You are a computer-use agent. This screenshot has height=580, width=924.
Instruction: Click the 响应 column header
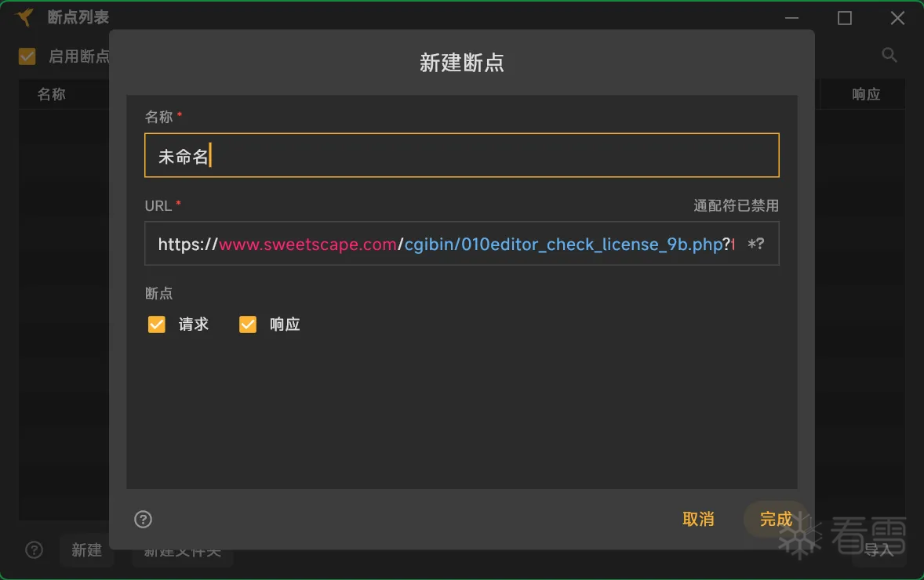(865, 94)
